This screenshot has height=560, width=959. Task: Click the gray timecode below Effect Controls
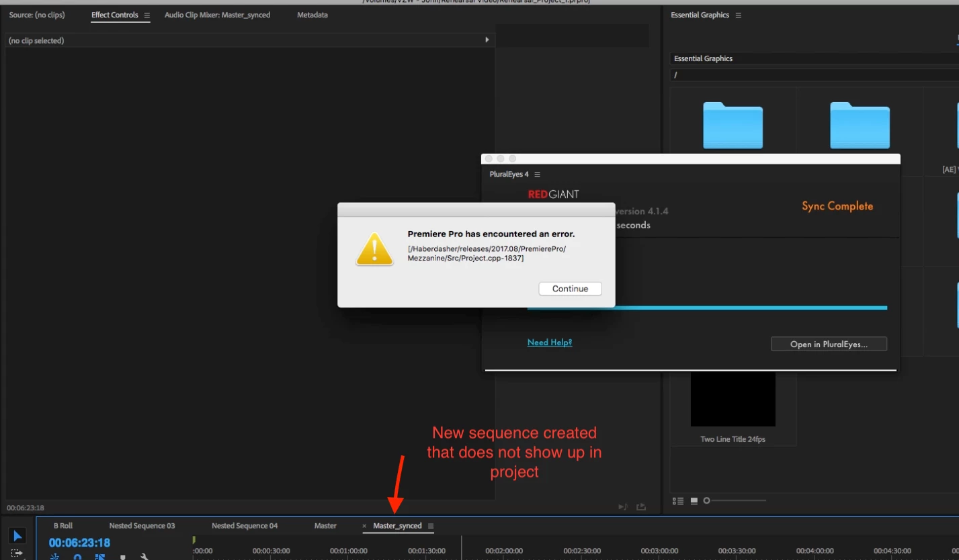click(x=25, y=508)
